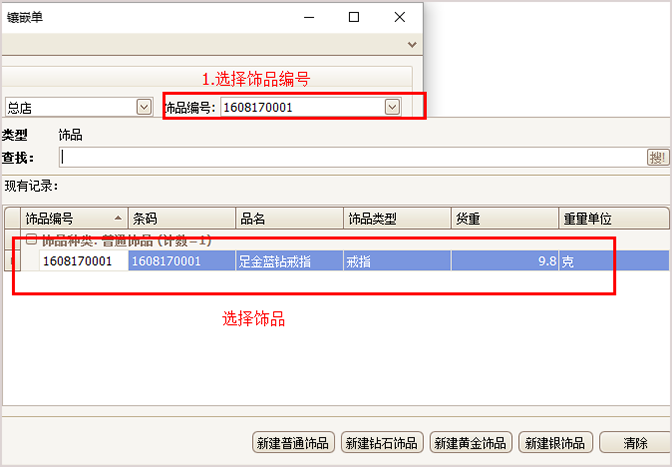
Task: Click the 新建钻石饰品 button
Action: pos(382,442)
